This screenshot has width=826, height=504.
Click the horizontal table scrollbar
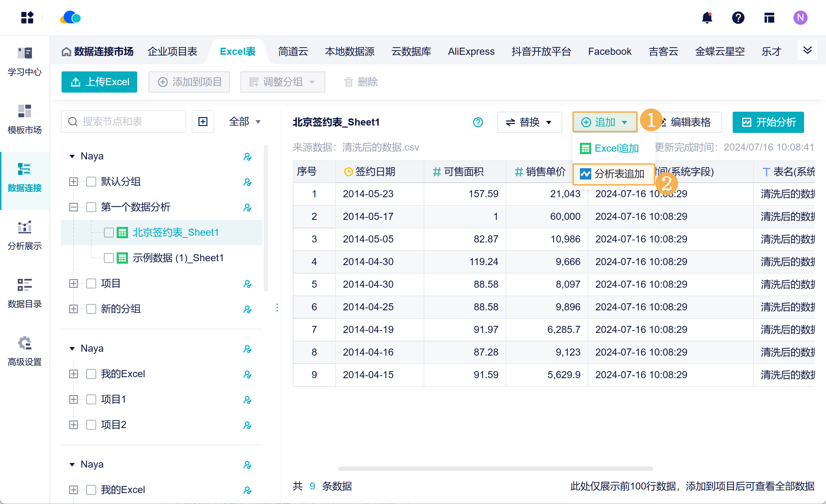click(x=495, y=469)
